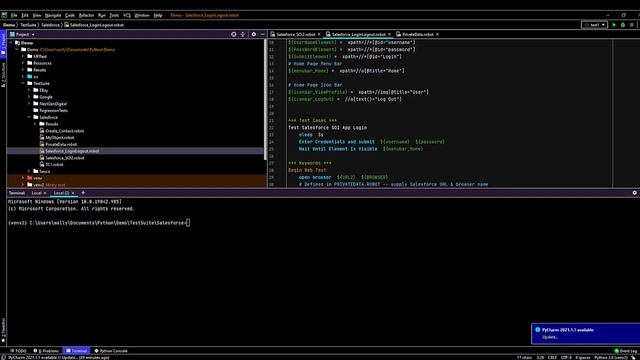
Task: Expand the red venv folder arrow
Action: pyautogui.click(x=23, y=178)
